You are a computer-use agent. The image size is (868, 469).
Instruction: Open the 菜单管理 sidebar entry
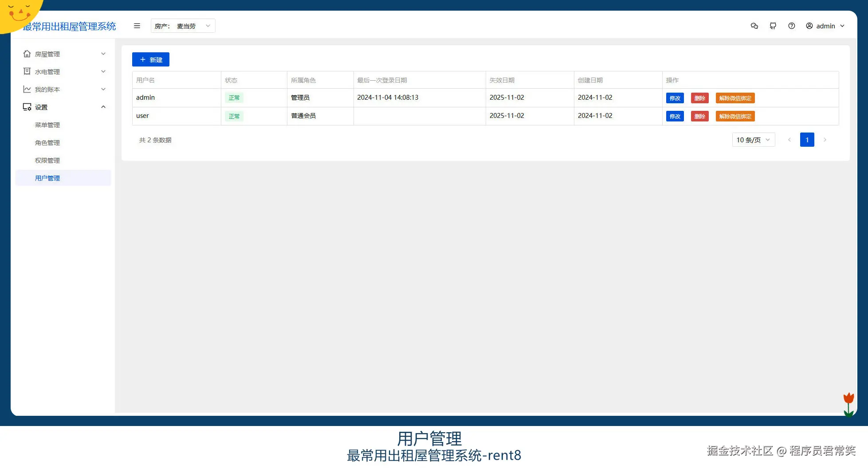[x=47, y=125]
